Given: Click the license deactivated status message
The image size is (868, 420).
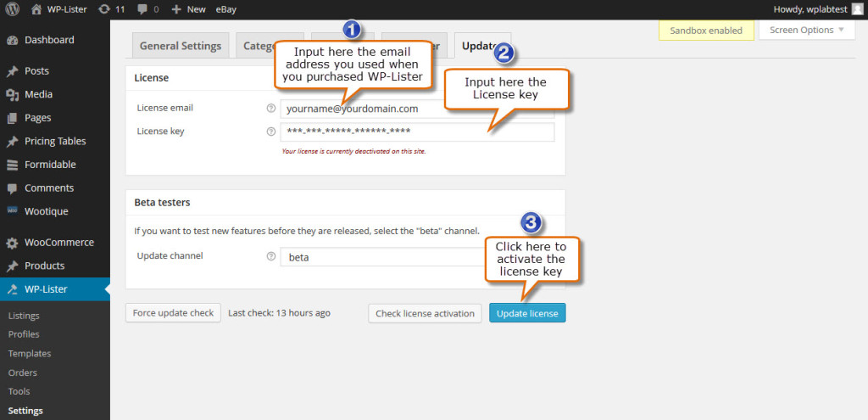Looking at the screenshot, I should pos(353,151).
